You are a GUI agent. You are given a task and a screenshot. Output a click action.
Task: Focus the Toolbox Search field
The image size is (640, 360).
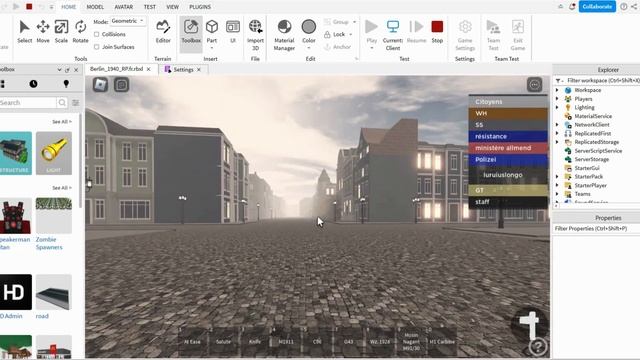click(28, 102)
